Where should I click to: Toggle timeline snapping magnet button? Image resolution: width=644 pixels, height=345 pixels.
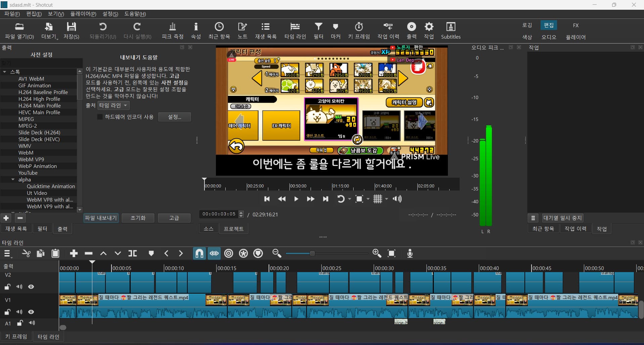(x=199, y=254)
